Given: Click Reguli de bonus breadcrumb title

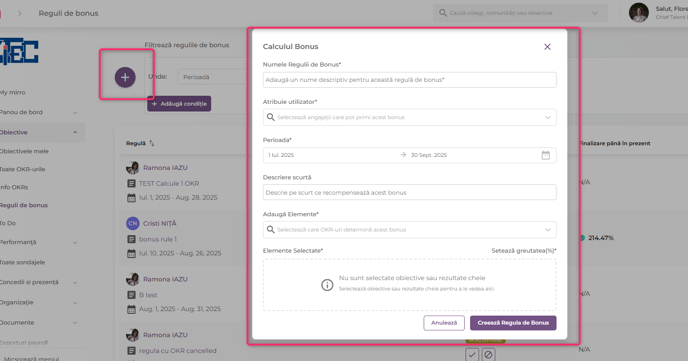Looking at the screenshot, I should [x=68, y=14].
